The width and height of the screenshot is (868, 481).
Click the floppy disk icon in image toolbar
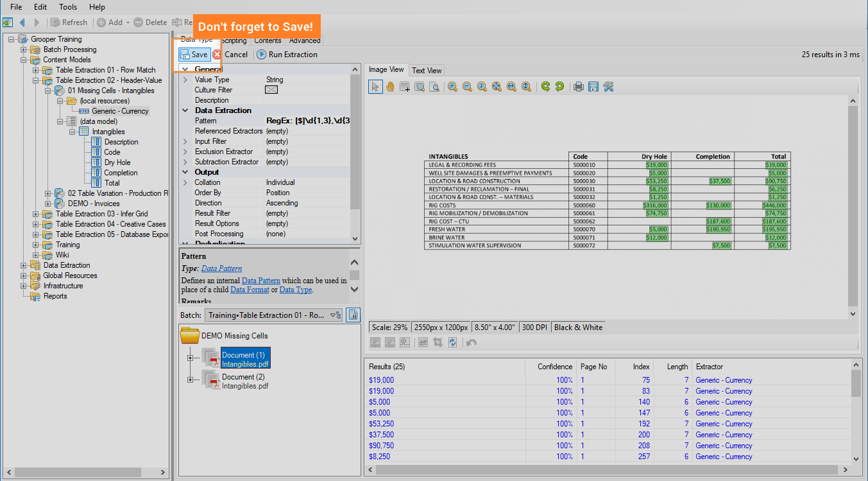click(x=593, y=87)
